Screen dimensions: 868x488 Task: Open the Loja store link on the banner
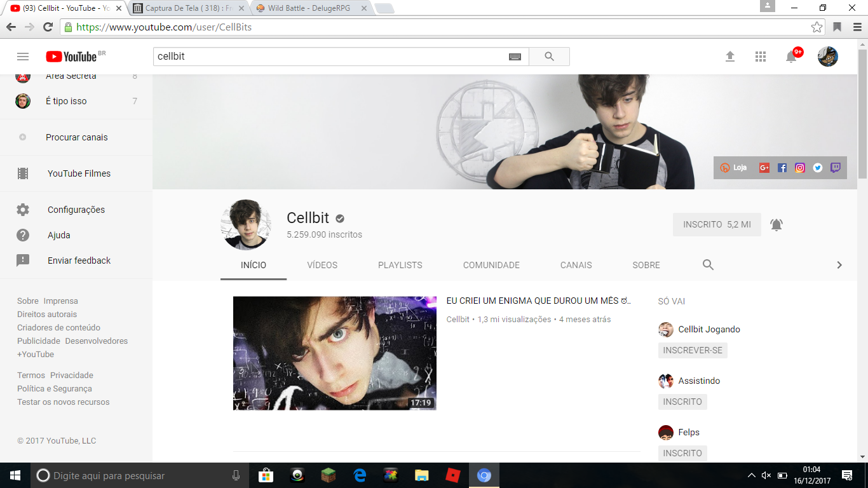[733, 168]
